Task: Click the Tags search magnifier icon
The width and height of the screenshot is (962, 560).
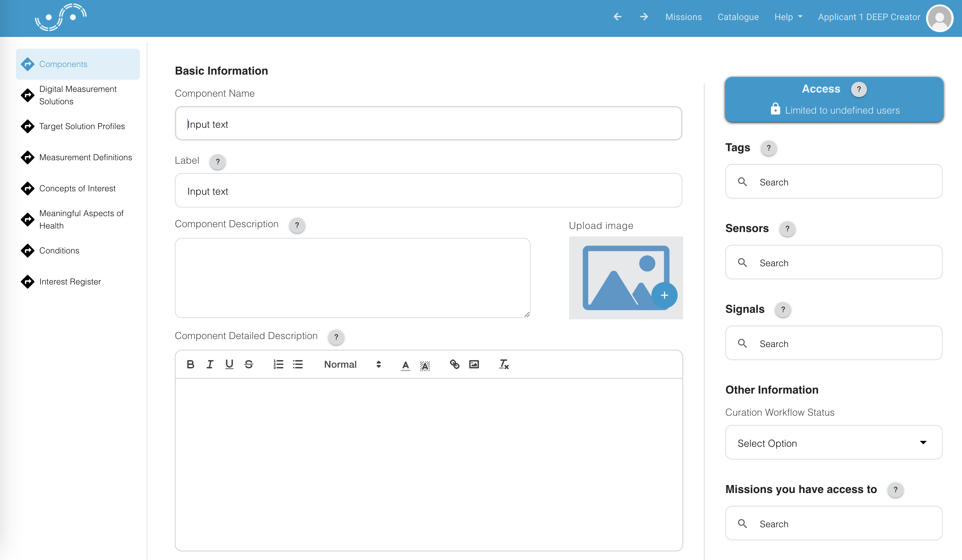Action: (x=743, y=182)
